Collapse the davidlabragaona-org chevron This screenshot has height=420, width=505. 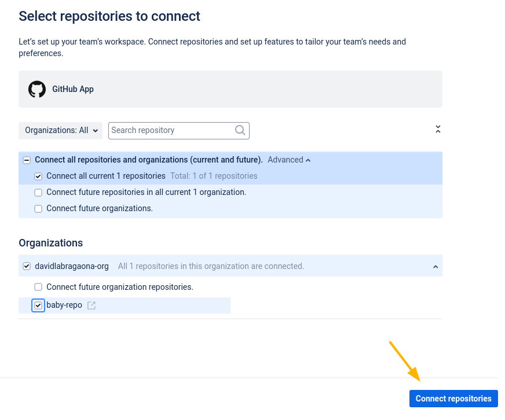436,267
